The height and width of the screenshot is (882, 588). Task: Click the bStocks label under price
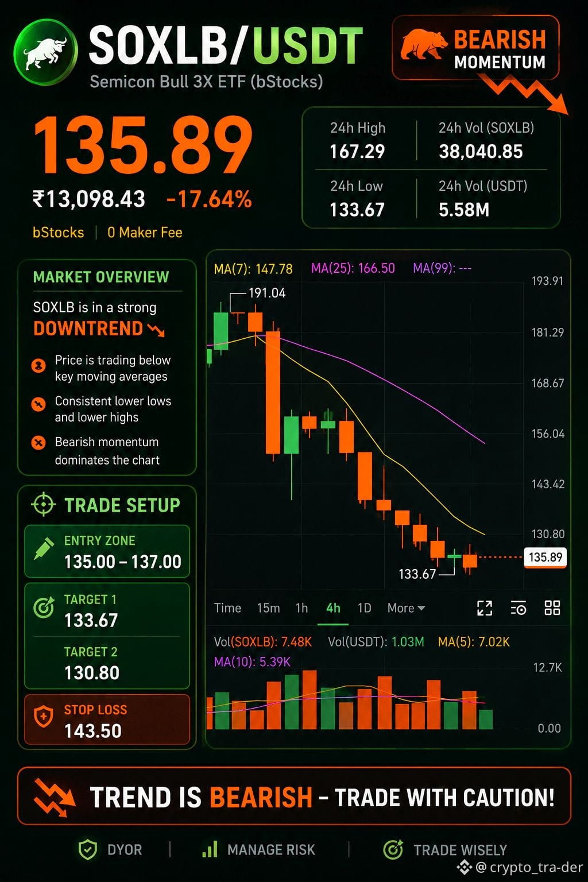[x=58, y=233]
